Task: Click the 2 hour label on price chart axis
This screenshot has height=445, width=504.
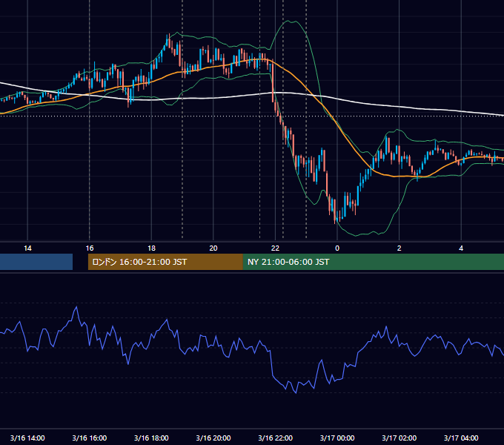Action: point(399,248)
